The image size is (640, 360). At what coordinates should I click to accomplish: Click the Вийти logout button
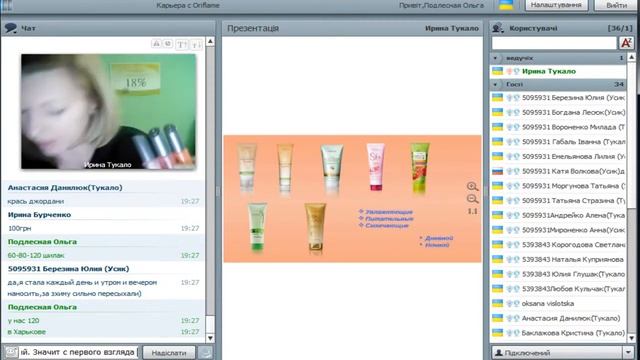(616, 5)
